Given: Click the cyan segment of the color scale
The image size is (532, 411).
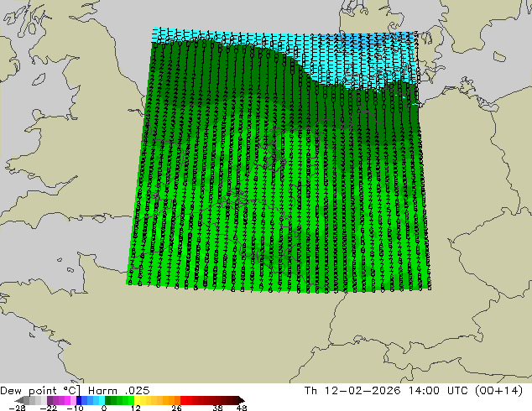Looking at the screenshot, I should coord(102,400).
